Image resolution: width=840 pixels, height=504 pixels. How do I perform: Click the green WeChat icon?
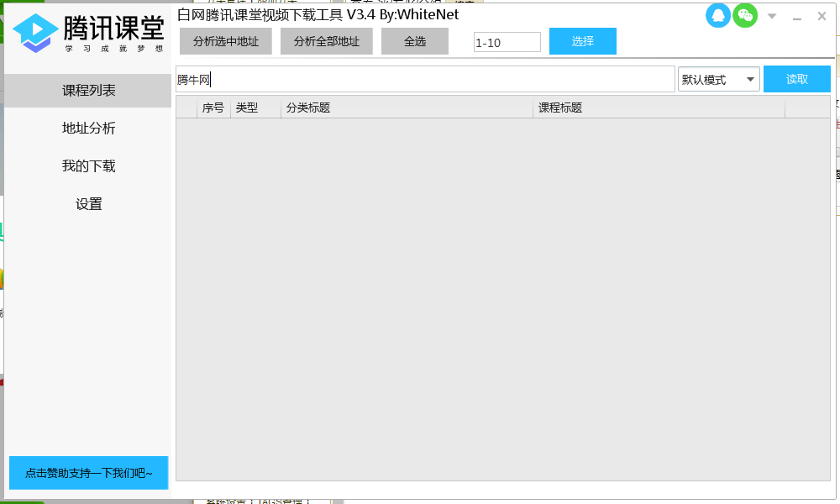tap(744, 15)
